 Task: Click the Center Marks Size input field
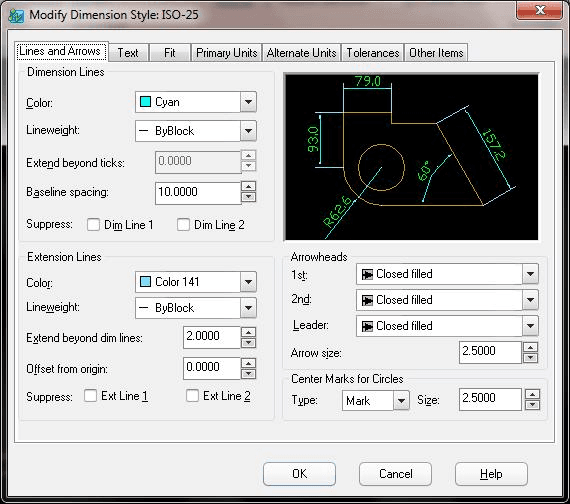490,399
